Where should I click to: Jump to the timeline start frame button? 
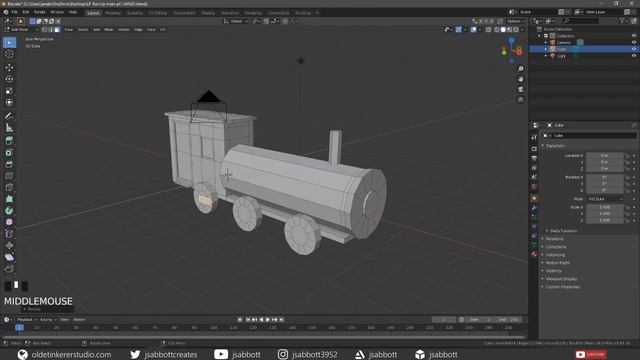click(248, 320)
